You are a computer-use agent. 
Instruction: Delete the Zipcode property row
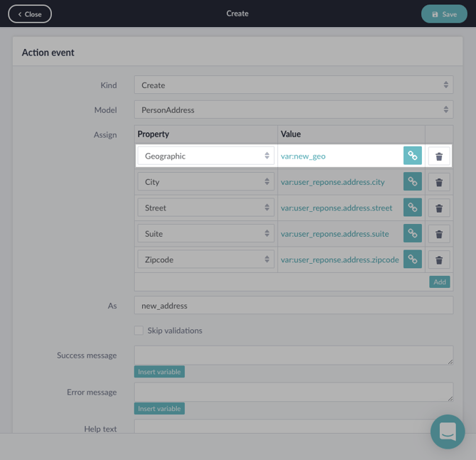[438, 260]
